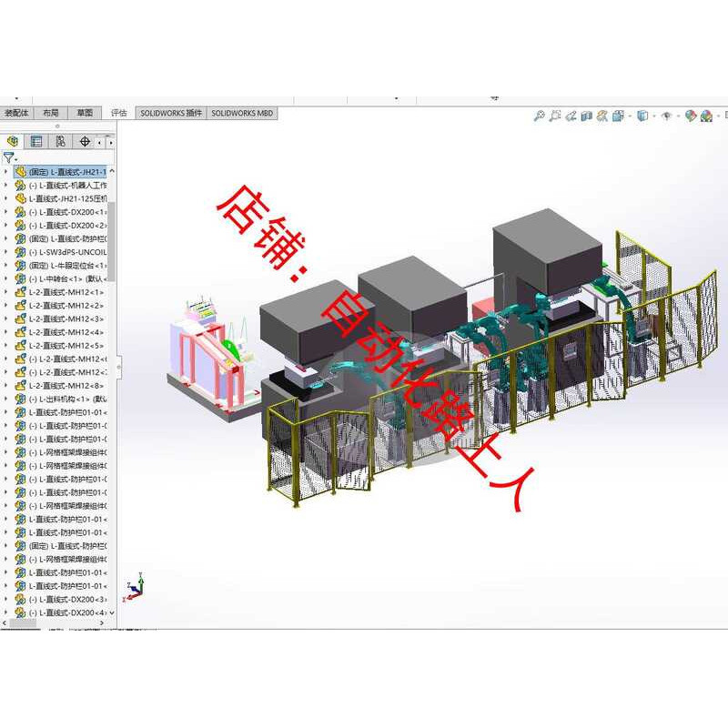This screenshot has width=728, height=728.
Task: Expand the L-直线式-DX200<3> component
Action: 5,600
